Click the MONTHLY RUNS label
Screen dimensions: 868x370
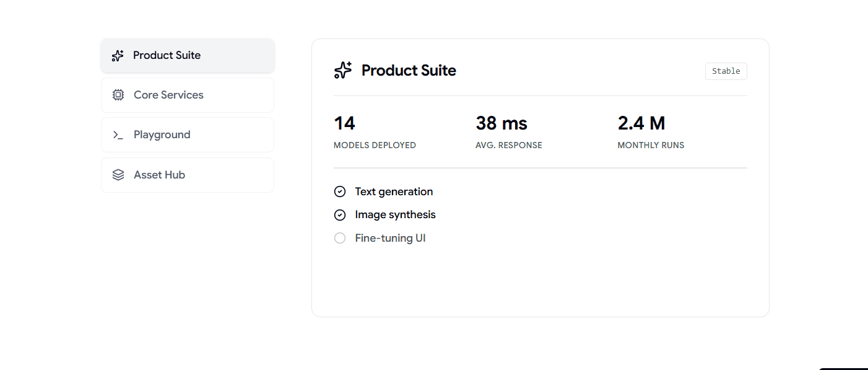point(651,146)
